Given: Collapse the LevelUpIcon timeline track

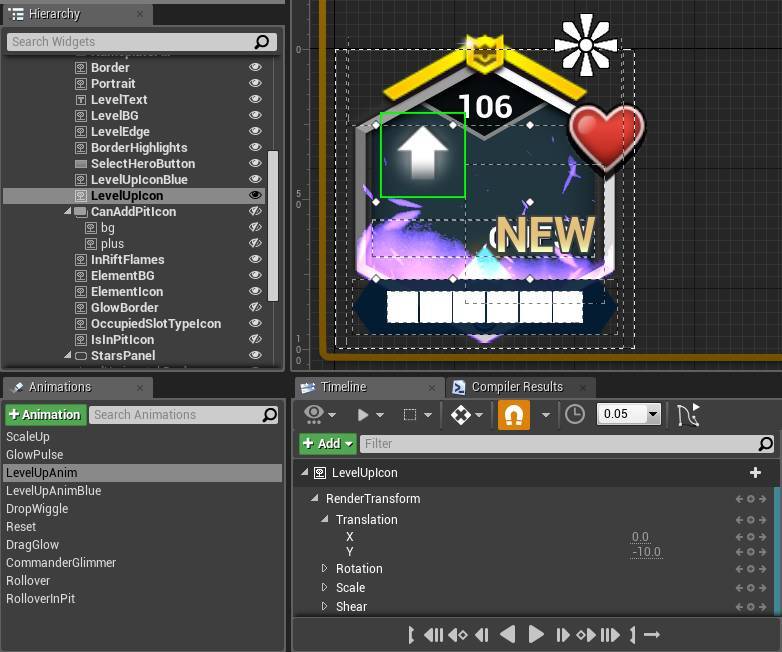Looking at the screenshot, I should click(305, 472).
